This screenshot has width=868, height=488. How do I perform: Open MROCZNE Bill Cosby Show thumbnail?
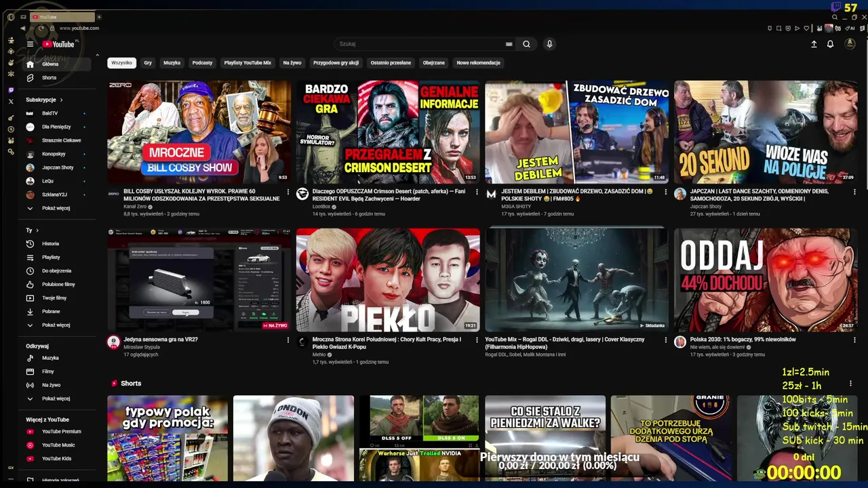click(x=199, y=132)
